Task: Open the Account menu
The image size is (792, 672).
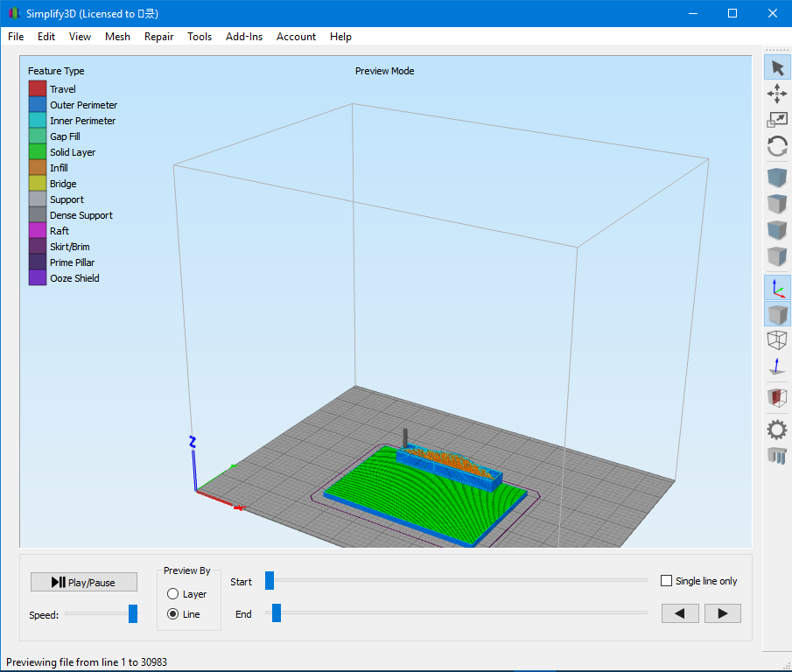Action: (x=296, y=37)
